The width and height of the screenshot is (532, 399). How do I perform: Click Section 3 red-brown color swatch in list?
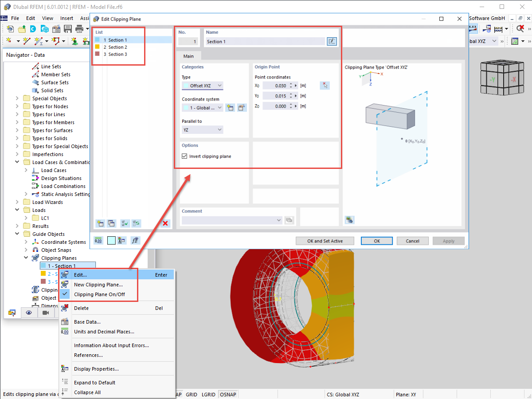[97, 54]
